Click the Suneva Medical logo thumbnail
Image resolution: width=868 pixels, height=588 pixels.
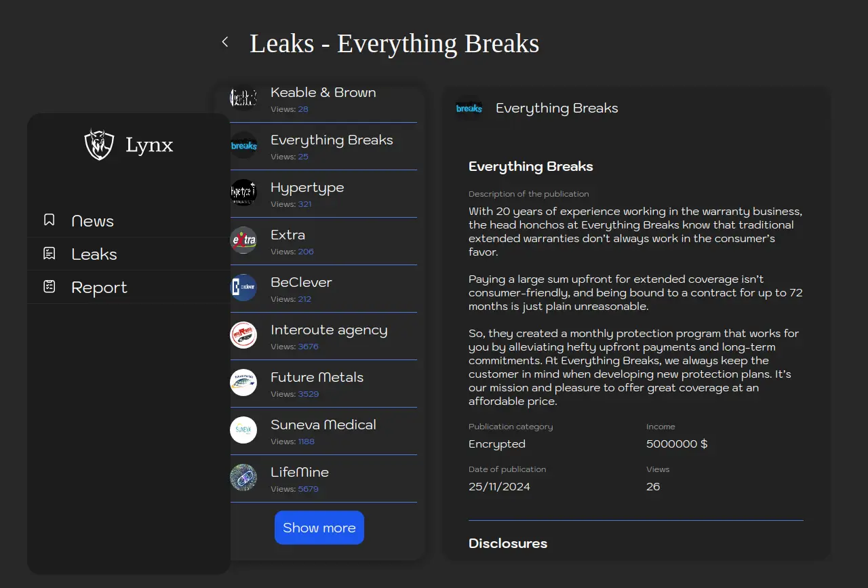[x=243, y=430]
